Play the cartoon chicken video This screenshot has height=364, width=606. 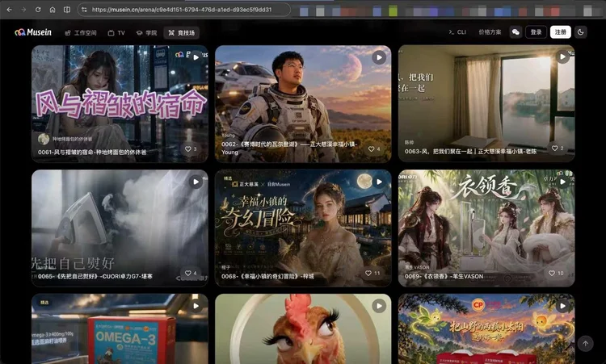point(379,306)
